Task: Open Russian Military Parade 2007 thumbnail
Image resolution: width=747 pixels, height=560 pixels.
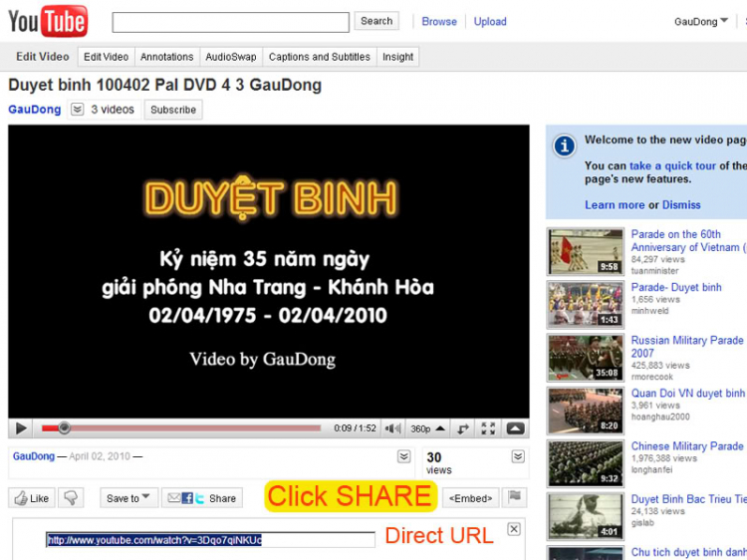Action: click(585, 358)
